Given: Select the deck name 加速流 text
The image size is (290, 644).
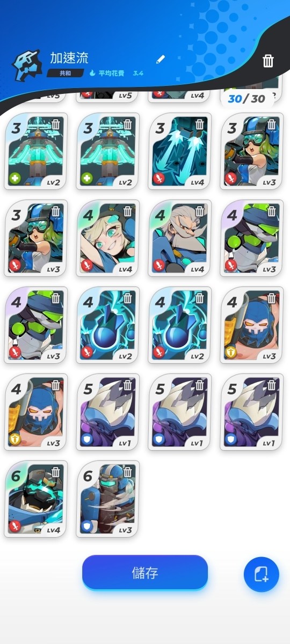Looking at the screenshot, I should [x=69, y=58].
